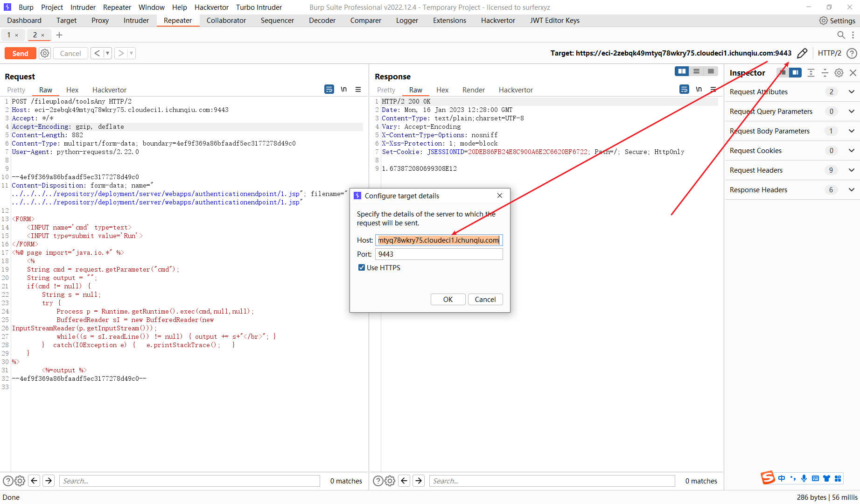The image size is (860, 504).
Task: Click the Cancel button beside Send
Action: pos(70,53)
